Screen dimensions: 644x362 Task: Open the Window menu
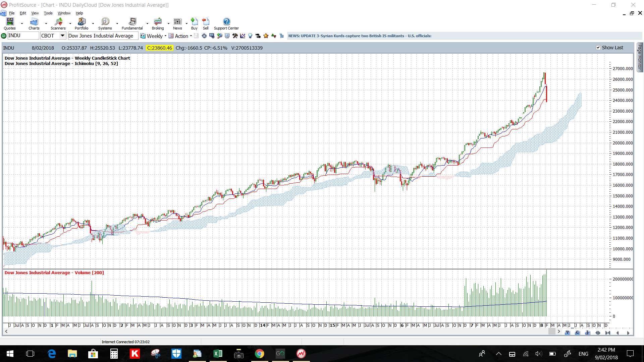point(64,13)
